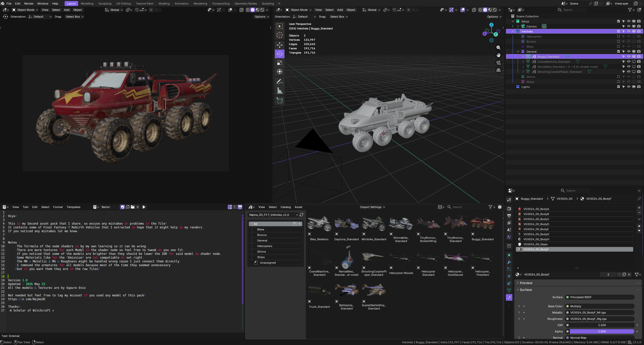The height and width of the screenshot is (345, 644).
Task: Open the Modifiers wrench properties tab
Action: (x=509, y=262)
